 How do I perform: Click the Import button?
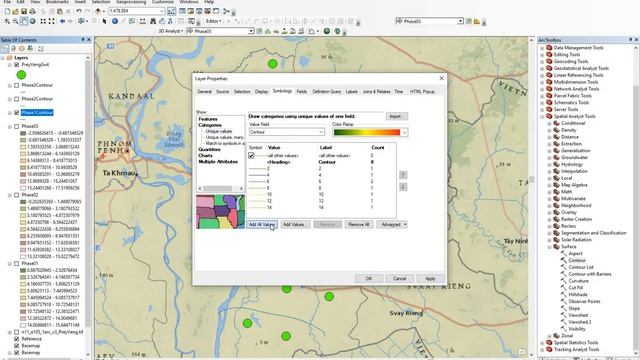tap(396, 116)
